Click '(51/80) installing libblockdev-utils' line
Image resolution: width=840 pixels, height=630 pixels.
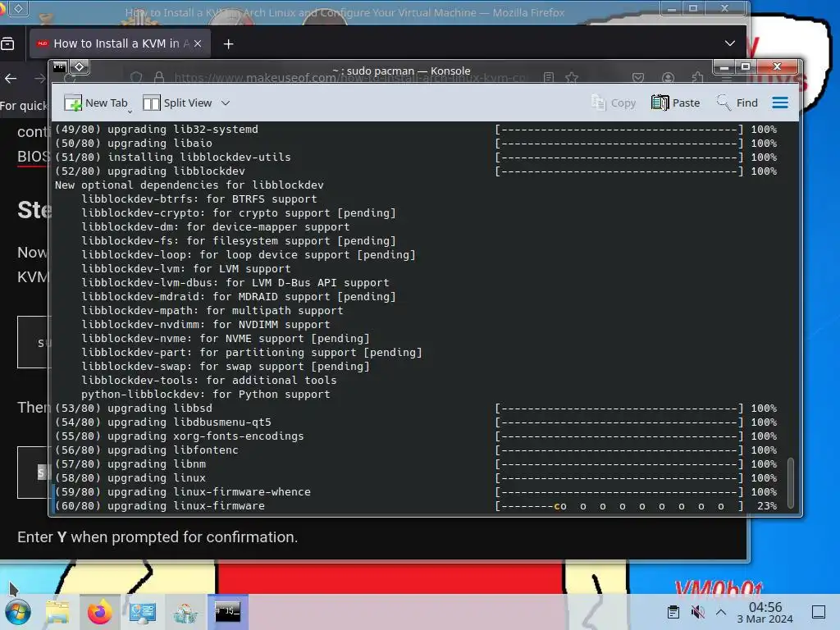[172, 157]
